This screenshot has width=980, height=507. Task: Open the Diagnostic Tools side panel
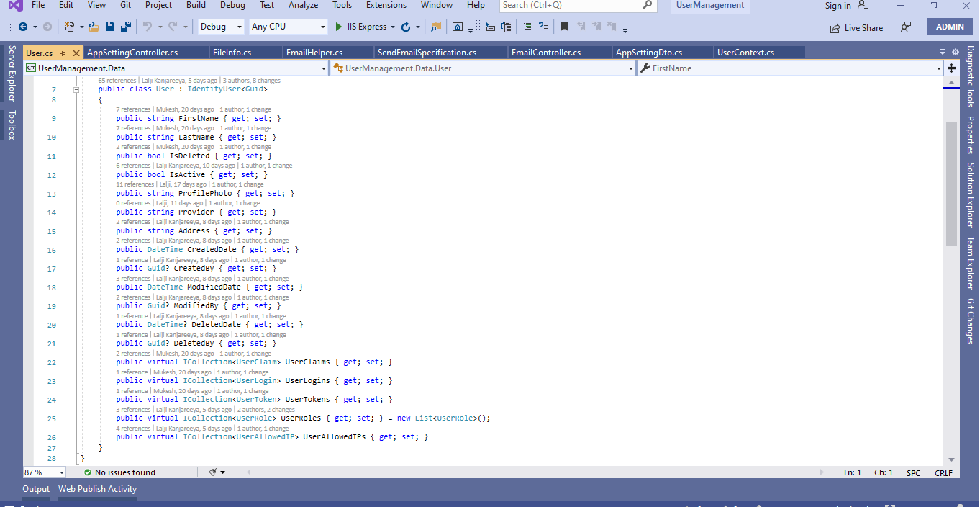coord(971,76)
